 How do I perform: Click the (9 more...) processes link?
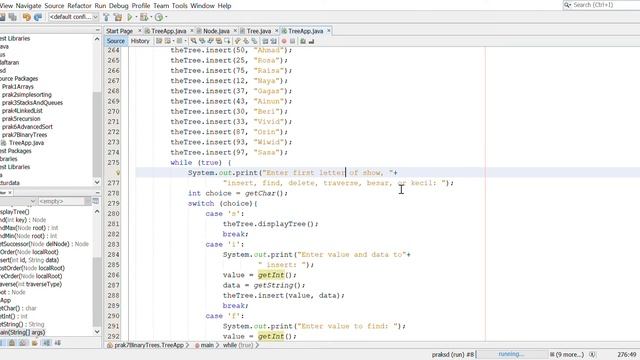tap(569, 355)
